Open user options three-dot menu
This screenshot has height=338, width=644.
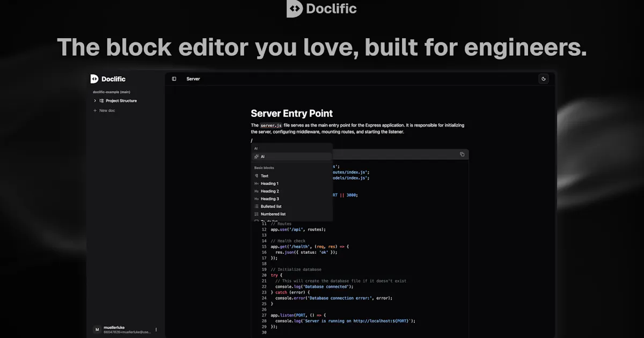156,329
